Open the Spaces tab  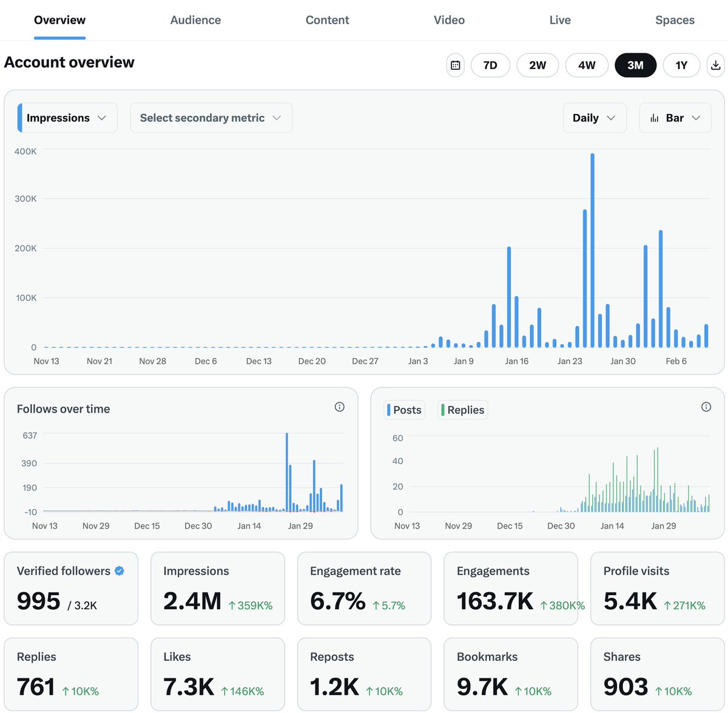click(675, 20)
